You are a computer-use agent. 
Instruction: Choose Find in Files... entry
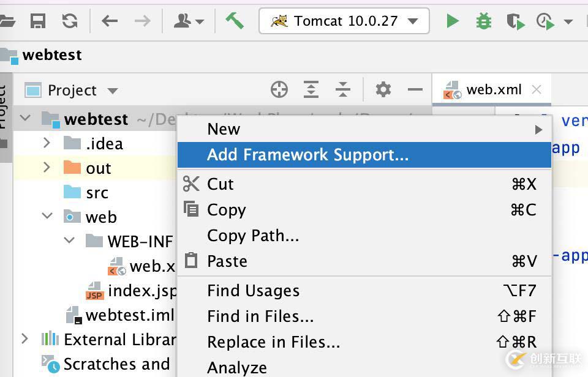coord(364,316)
